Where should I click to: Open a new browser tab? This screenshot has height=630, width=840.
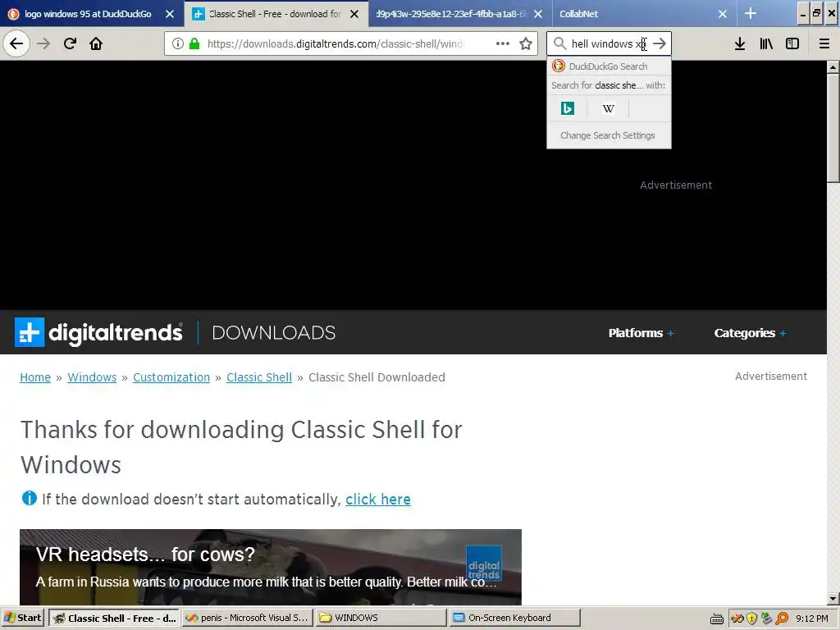[751, 13]
